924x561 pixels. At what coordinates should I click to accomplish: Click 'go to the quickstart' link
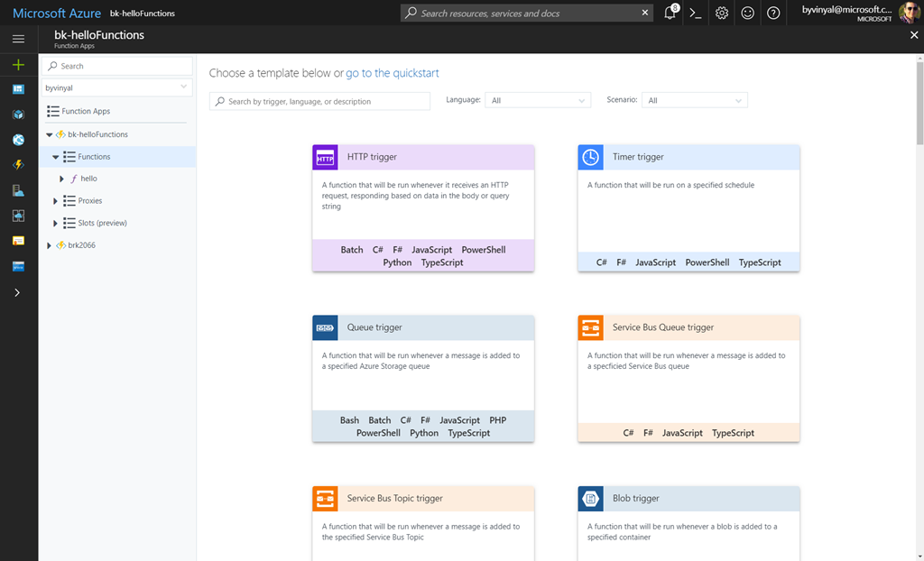click(392, 73)
